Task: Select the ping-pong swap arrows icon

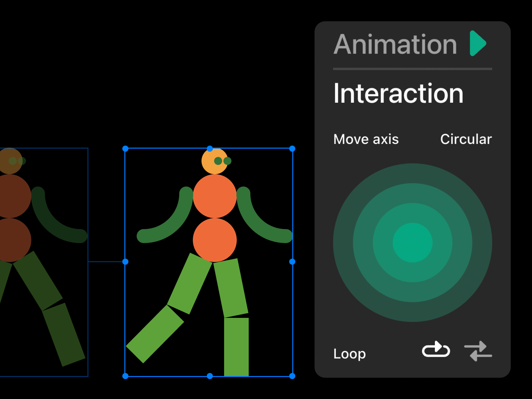Action: (x=478, y=351)
